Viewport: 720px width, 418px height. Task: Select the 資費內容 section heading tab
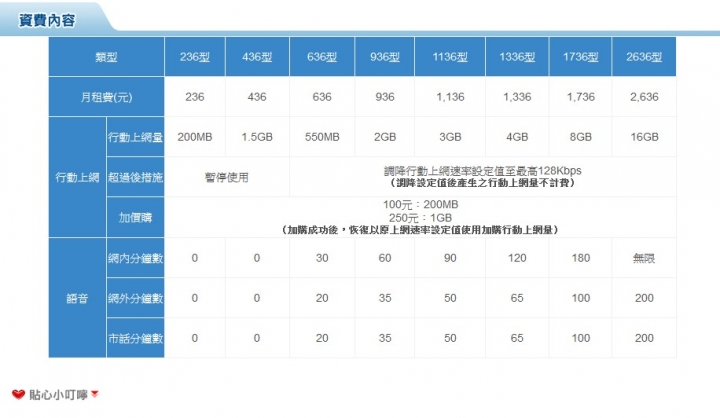(x=47, y=20)
